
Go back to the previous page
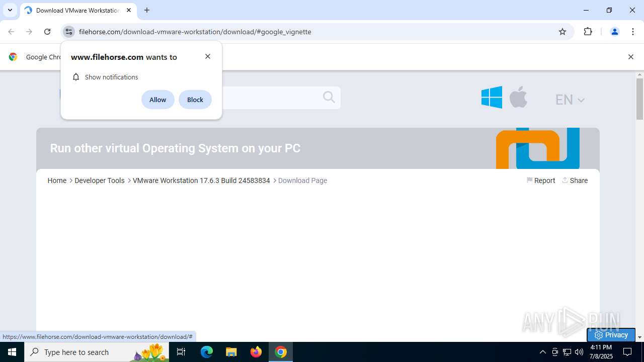[x=11, y=32]
